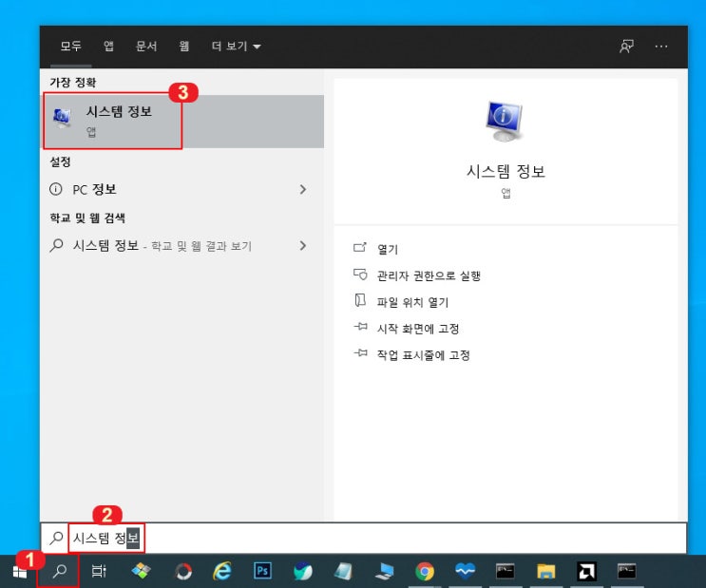Open the computer network taskbar icon

coord(384,571)
